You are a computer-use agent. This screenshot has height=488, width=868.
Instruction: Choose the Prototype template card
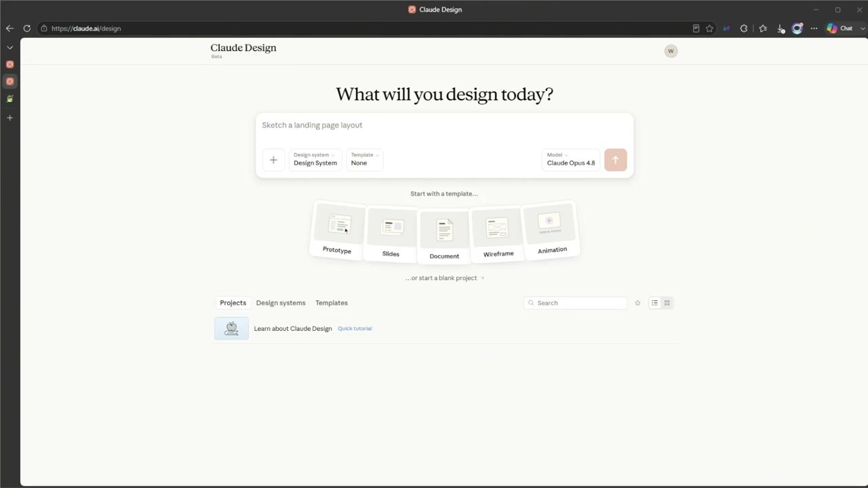tap(338, 230)
